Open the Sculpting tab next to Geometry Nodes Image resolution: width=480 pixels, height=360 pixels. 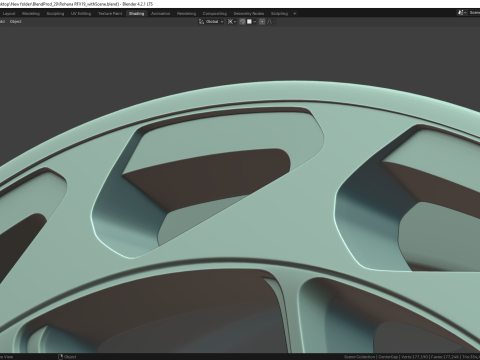coord(279,14)
